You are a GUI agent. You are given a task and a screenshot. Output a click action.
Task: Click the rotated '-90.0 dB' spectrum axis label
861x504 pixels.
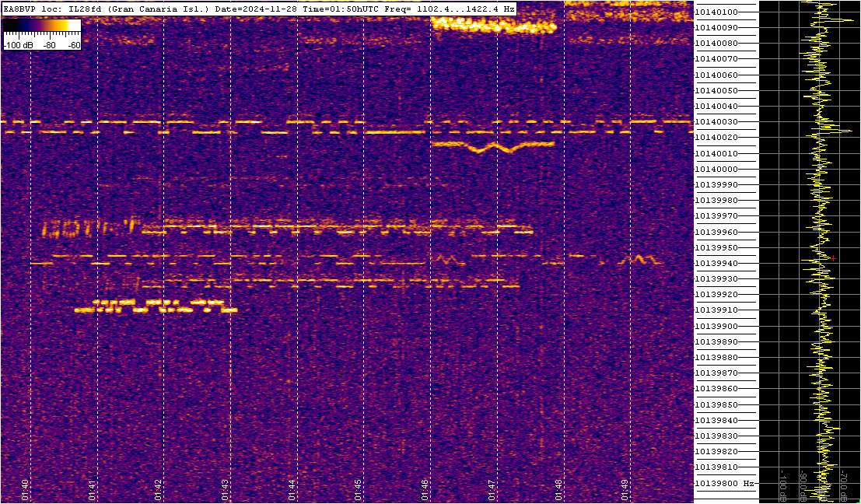[x=802, y=486]
